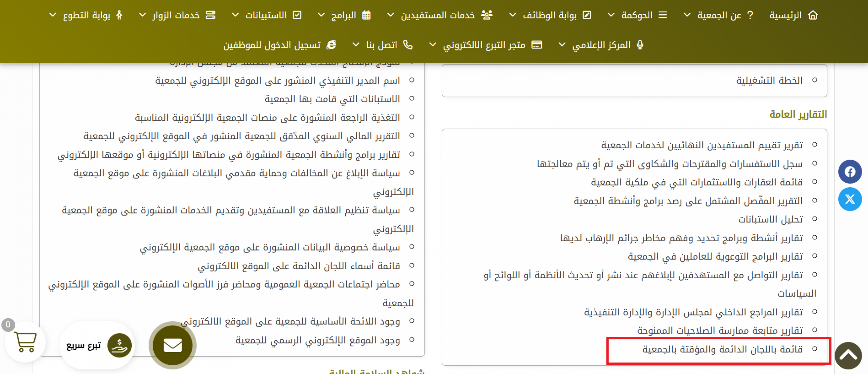Open the بوابة الوظائف menu
Image resolution: width=868 pixels, height=374 pixels.
point(550,15)
